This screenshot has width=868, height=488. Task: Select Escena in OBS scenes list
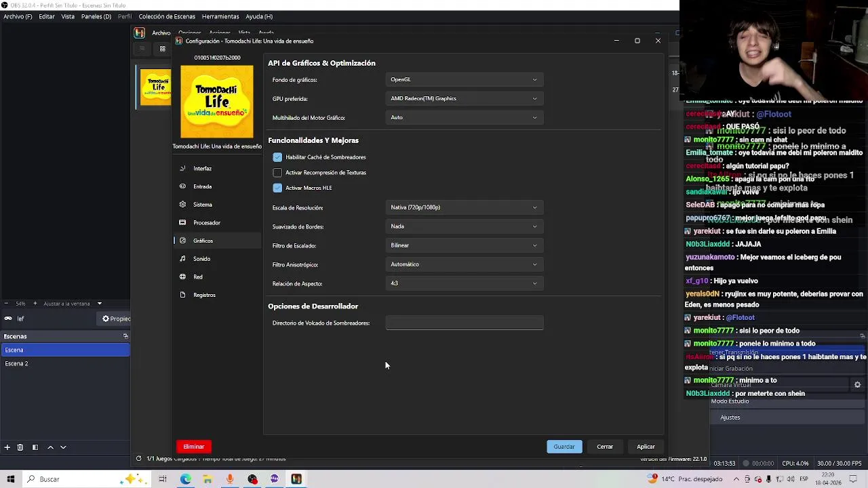click(x=65, y=350)
